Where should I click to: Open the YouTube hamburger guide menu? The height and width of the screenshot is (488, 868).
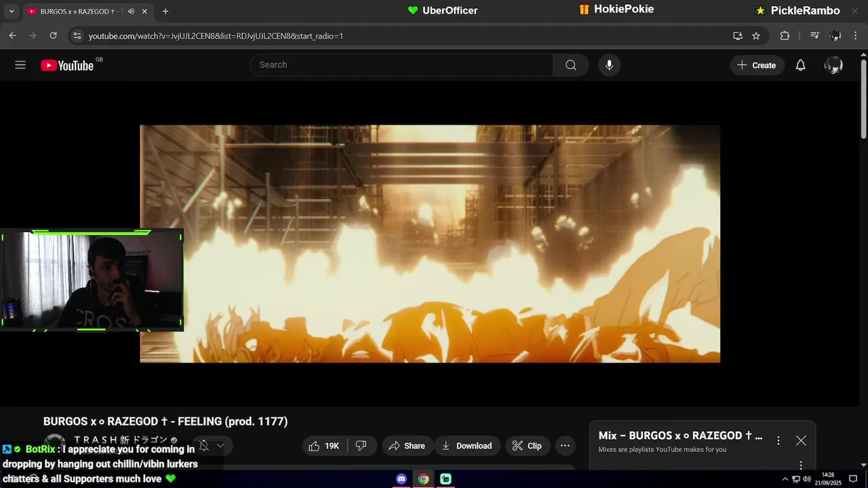pos(20,65)
